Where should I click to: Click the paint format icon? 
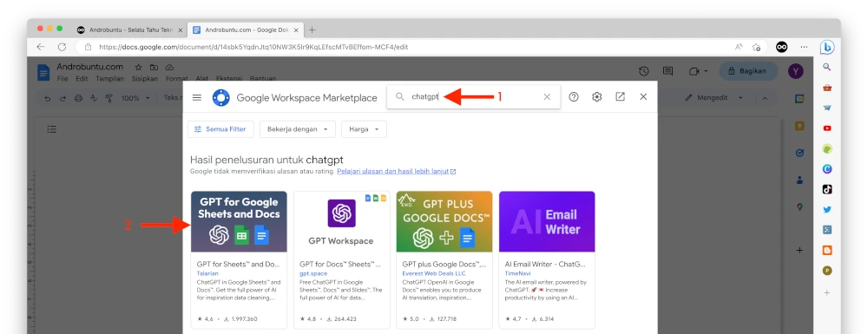pos(109,98)
